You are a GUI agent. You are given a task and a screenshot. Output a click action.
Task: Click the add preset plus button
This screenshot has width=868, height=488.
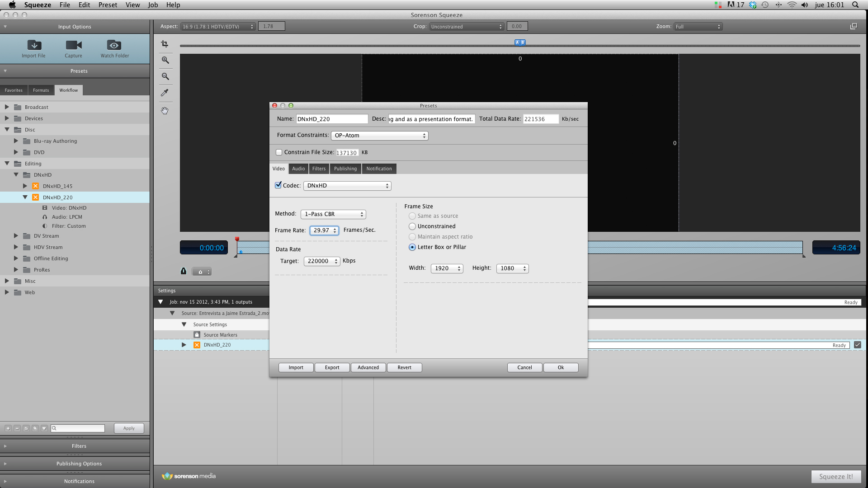(8, 428)
